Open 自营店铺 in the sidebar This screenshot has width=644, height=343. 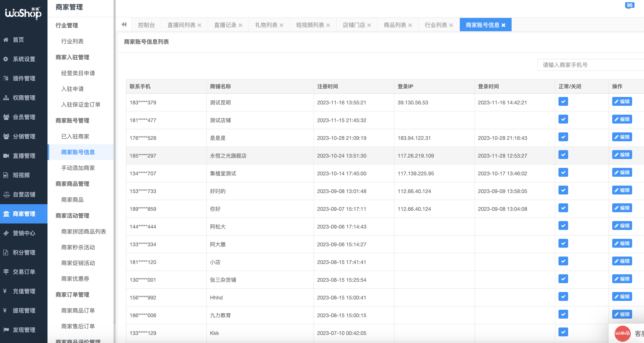click(x=24, y=194)
